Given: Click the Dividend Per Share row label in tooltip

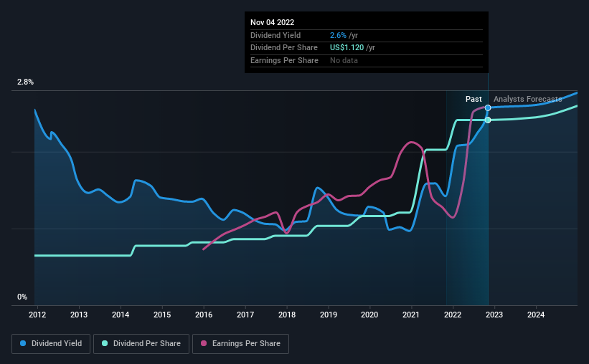Looking at the screenshot, I should (284, 48).
